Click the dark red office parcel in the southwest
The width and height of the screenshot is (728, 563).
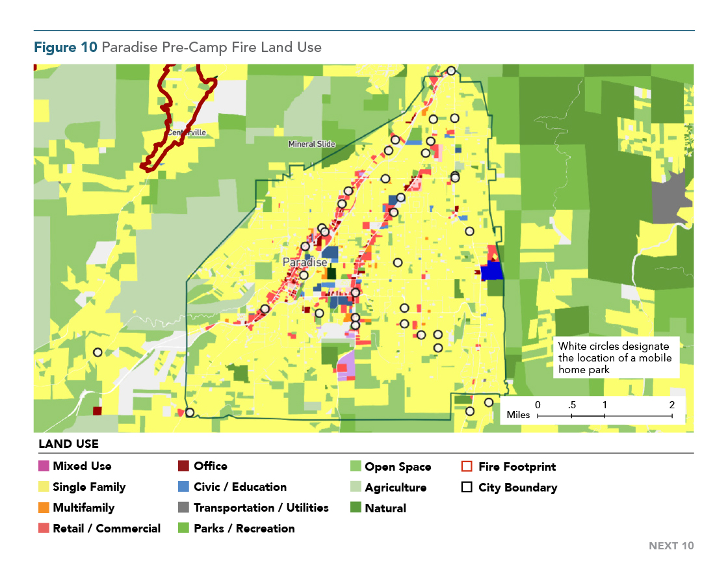(97, 411)
